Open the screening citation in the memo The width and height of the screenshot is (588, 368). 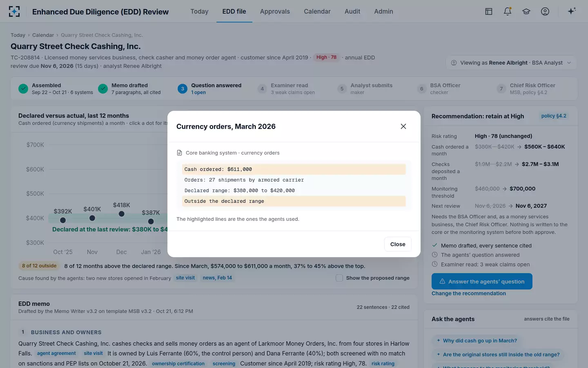(224, 364)
